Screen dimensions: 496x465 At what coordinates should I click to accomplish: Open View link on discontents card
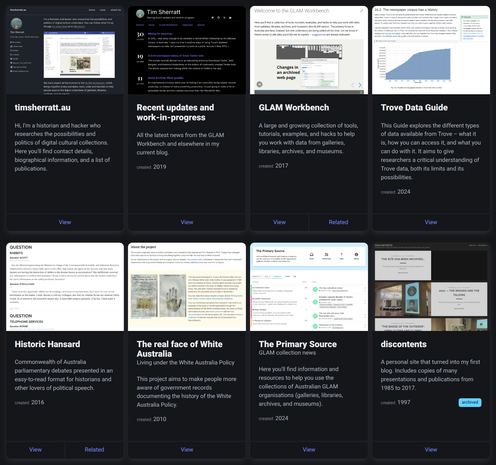pos(431,449)
